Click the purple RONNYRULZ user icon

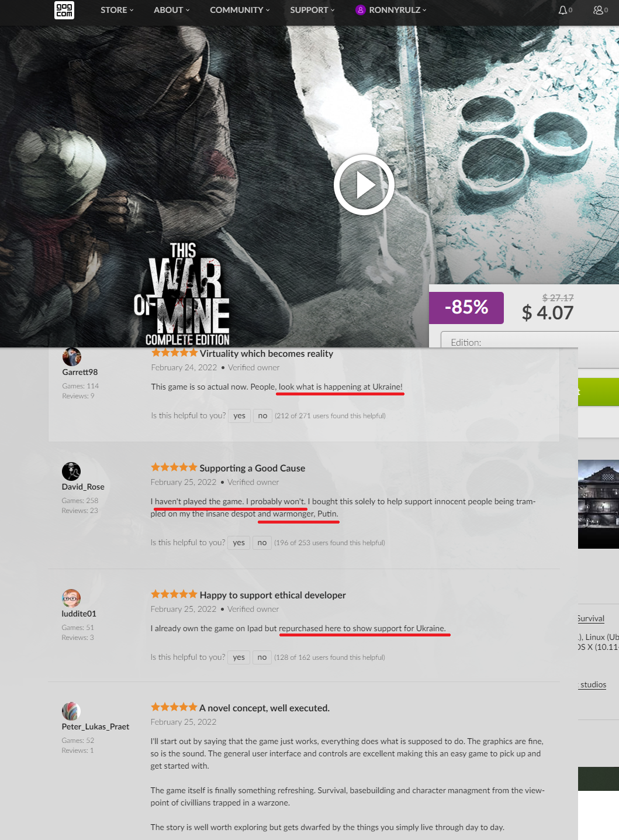click(x=361, y=10)
